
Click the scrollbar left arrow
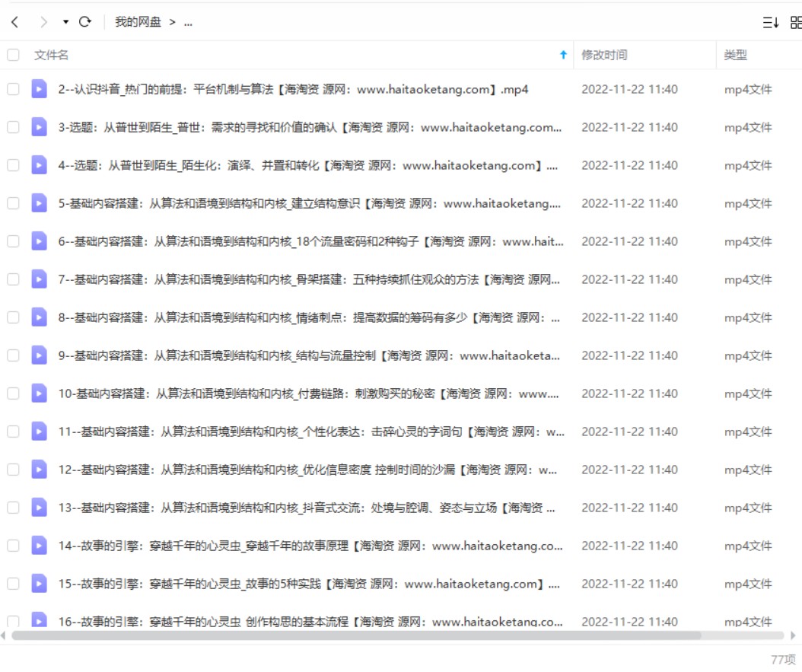point(4,635)
